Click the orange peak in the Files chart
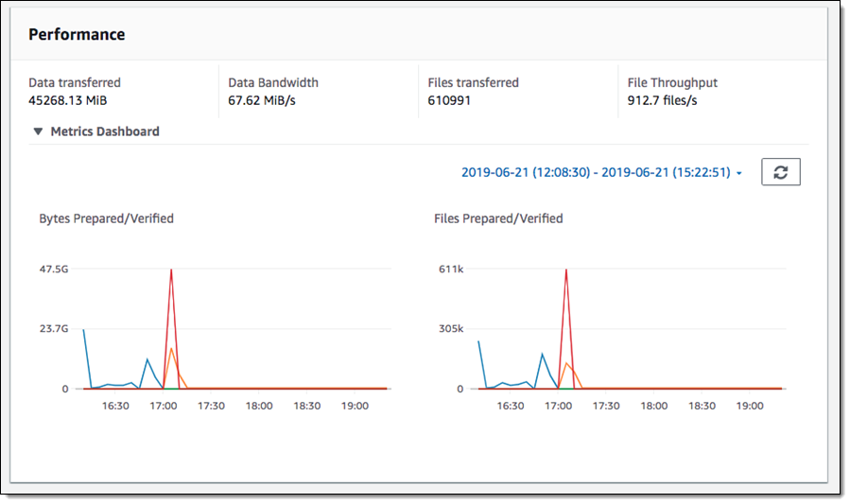This screenshot has width=850, height=504. pyautogui.click(x=565, y=363)
